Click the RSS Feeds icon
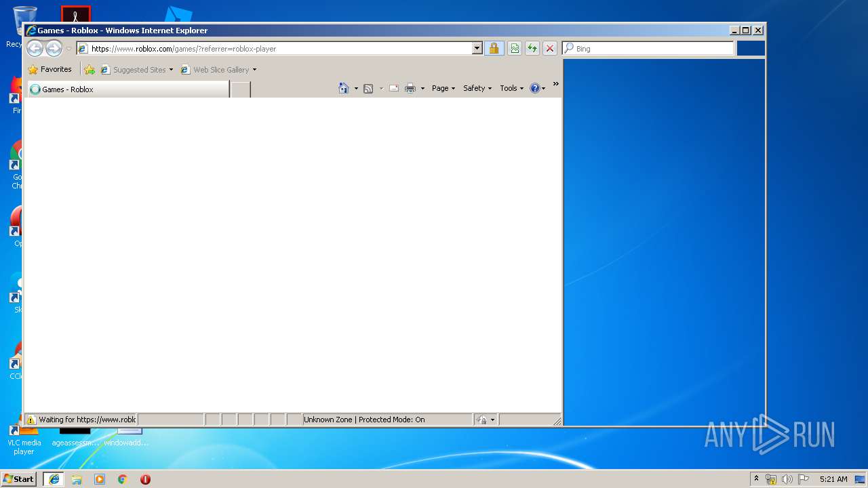The image size is (868, 488). tap(368, 88)
